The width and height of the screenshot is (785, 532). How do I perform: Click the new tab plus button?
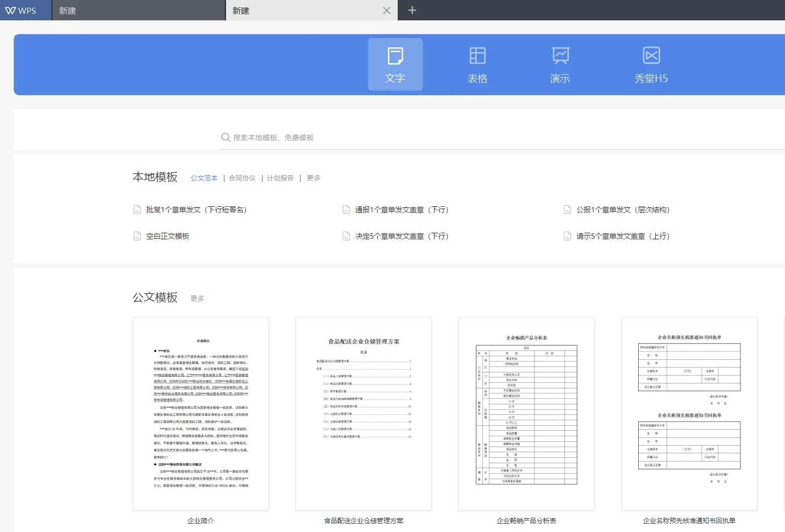coord(411,10)
